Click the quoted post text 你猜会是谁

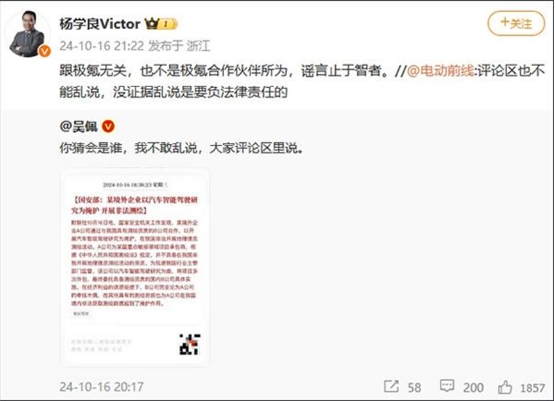click(x=91, y=148)
